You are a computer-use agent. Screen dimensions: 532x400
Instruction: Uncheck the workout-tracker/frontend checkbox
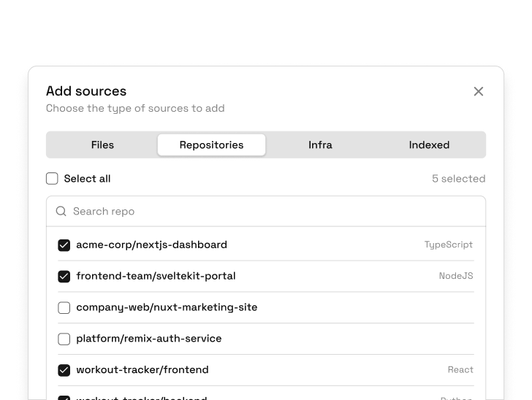[64, 370]
